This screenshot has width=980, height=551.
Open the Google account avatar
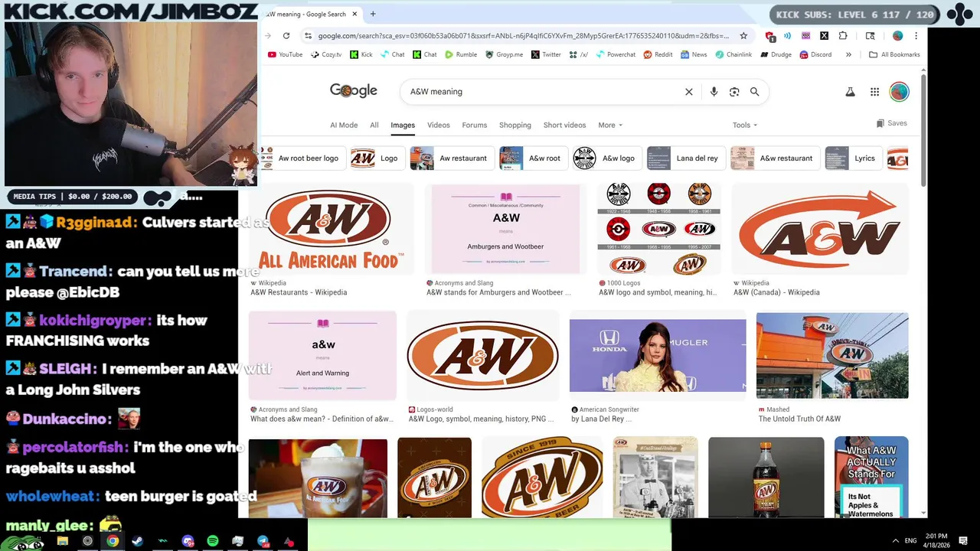click(899, 92)
